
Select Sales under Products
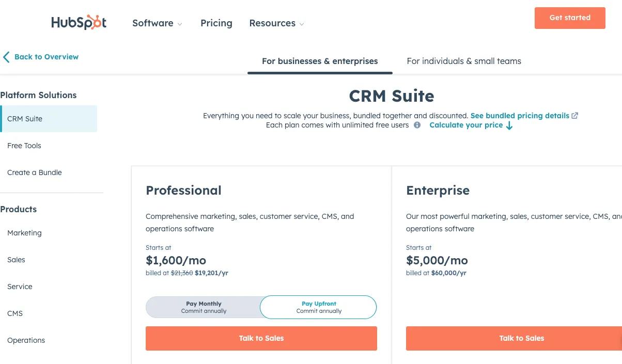pyautogui.click(x=16, y=260)
